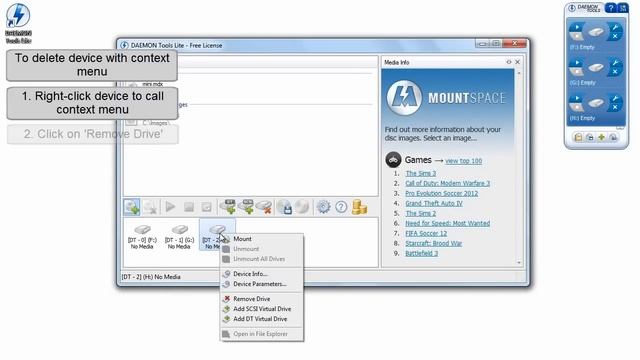640x360 pixels.
Task: Open Pro Evolution Soccer 2012 link
Action: pos(441,193)
